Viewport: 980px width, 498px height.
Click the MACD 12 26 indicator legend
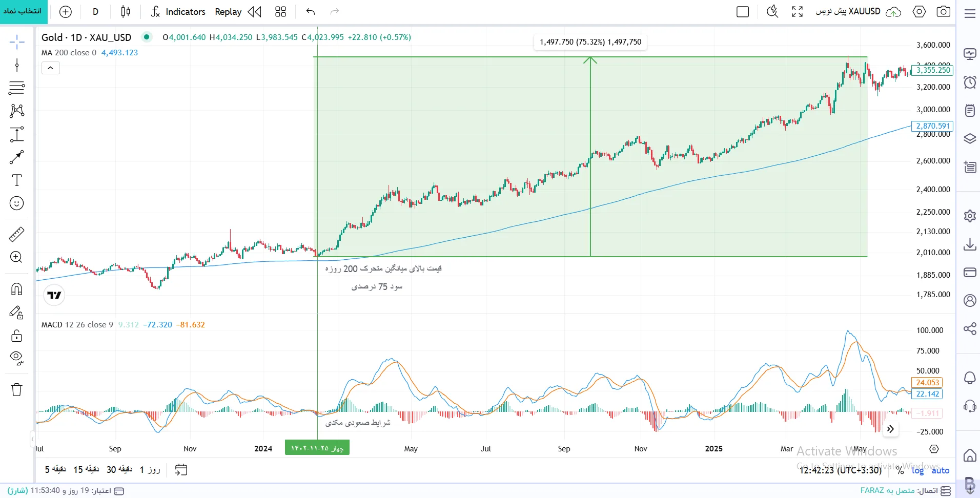point(77,324)
